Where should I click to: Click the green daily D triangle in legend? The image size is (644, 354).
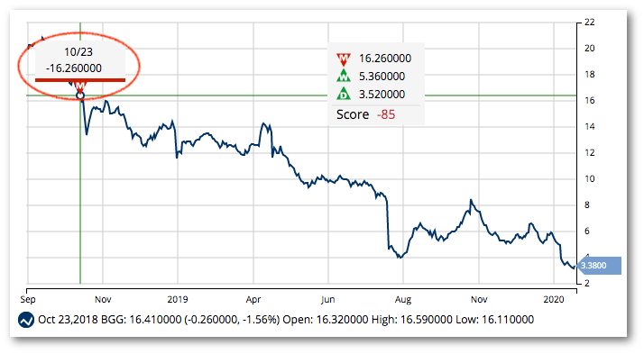(x=343, y=95)
